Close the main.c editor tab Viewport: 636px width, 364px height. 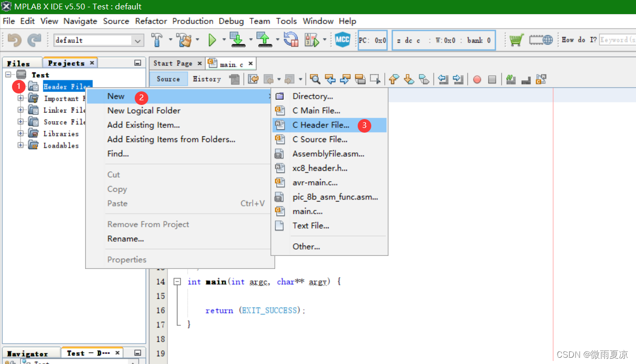coord(250,63)
